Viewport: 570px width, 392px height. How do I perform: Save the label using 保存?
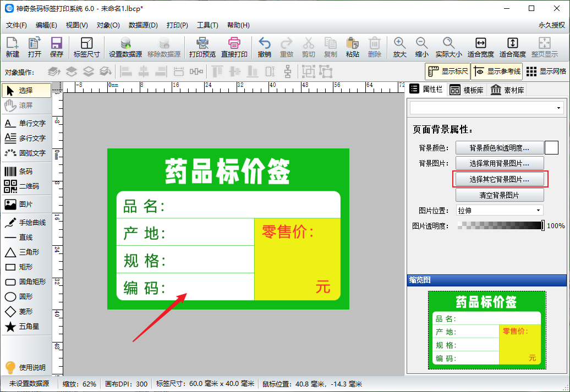point(56,47)
